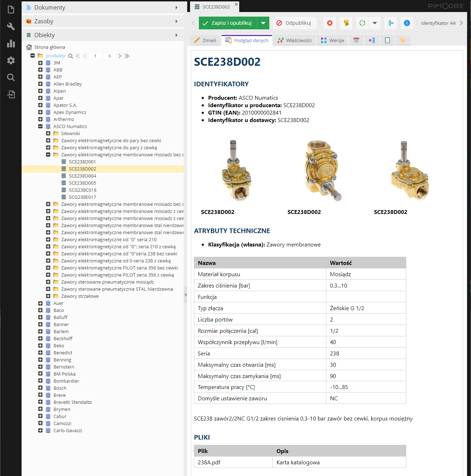Select Zawory sterowane pneumatycznie mosiądz folder
471x476 pixels.
107,282
